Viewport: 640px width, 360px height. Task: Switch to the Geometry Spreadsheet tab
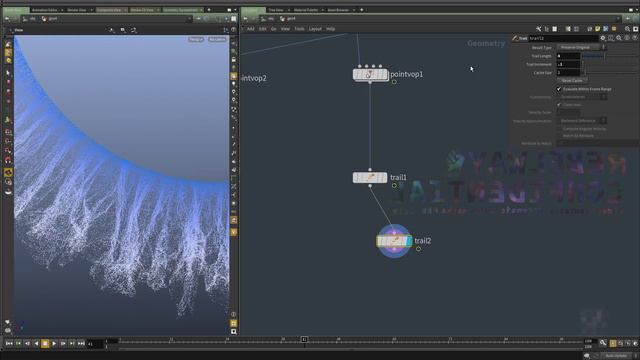180,10
